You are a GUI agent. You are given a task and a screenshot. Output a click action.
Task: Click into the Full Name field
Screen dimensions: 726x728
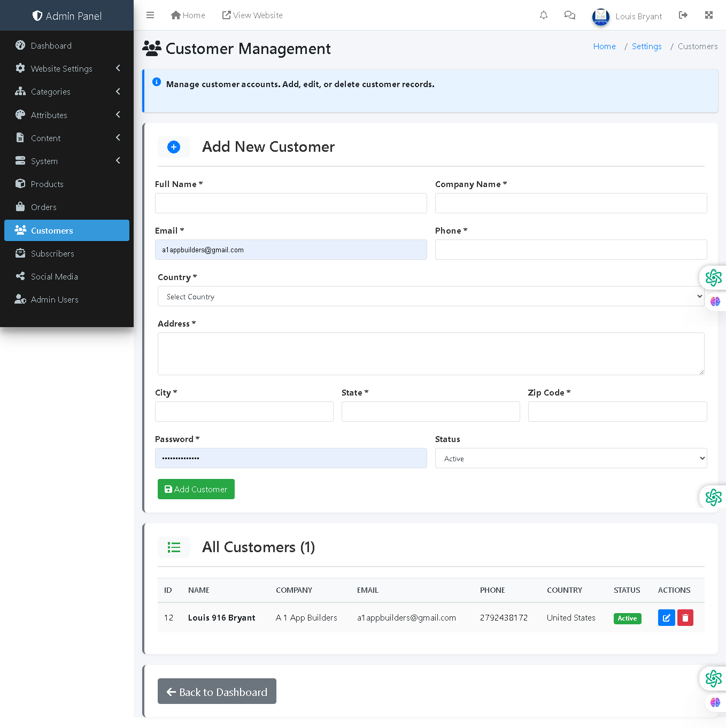coord(291,203)
